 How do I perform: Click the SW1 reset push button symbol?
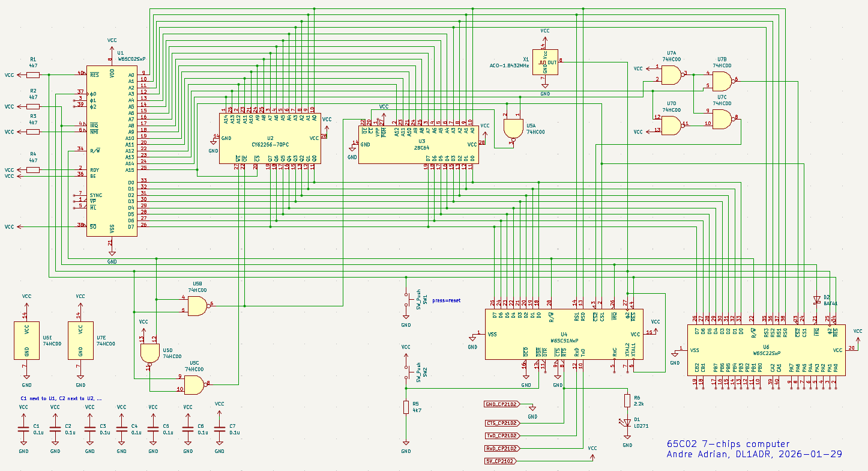click(406, 299)
